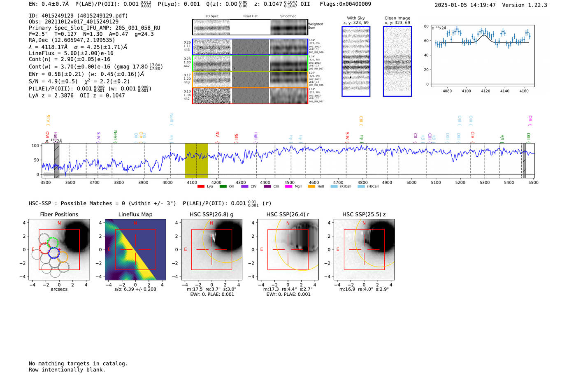Click the green fiber circle in Fiber Positions
This screenshot has width=576, height=392.
click(53, 243)
